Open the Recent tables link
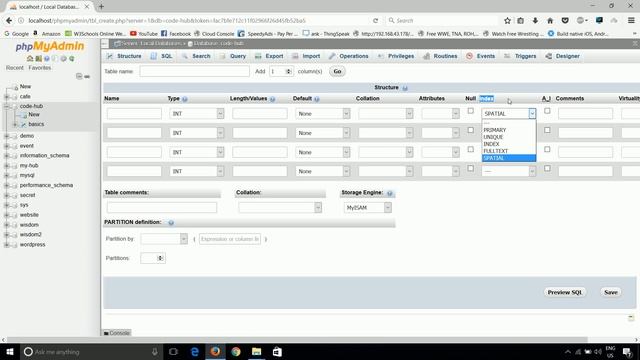Screen dimensions: 640x360 tap(15, 68)
